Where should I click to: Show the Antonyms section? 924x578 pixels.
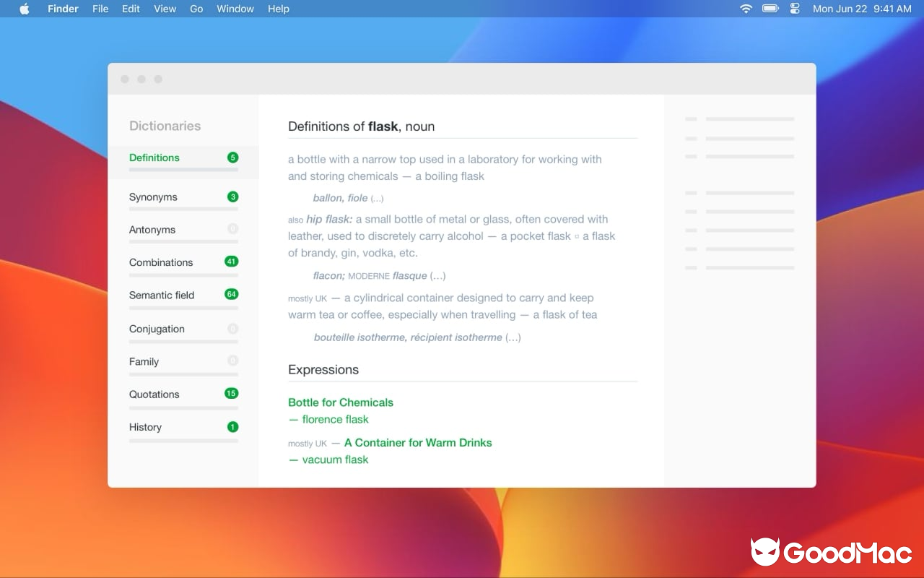(152, 230)
